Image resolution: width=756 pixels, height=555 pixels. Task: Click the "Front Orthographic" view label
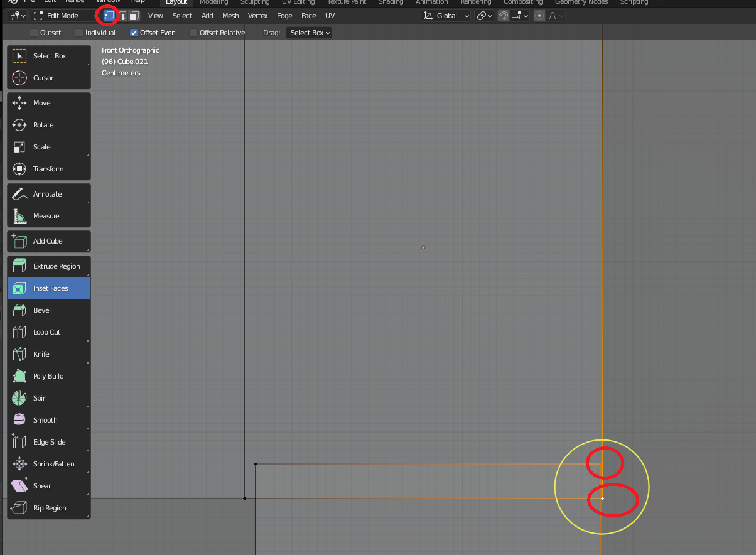coord(131,50)
